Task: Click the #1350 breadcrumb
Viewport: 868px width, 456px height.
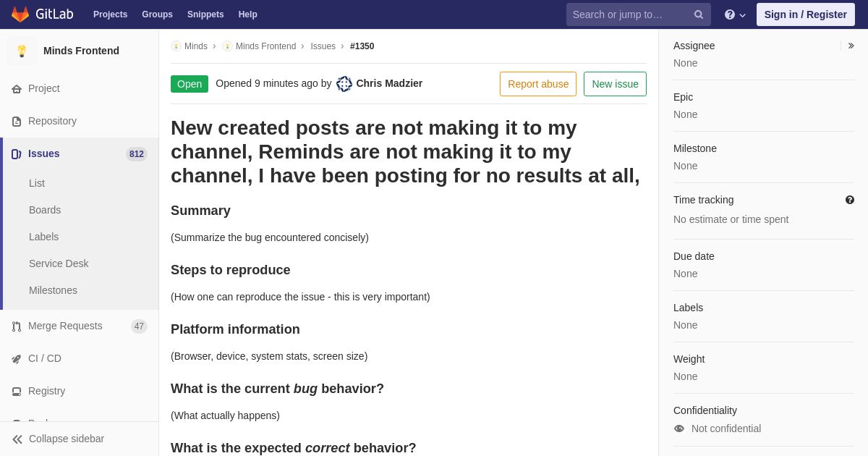Action: pyautogui.click(x=362, y=46)
